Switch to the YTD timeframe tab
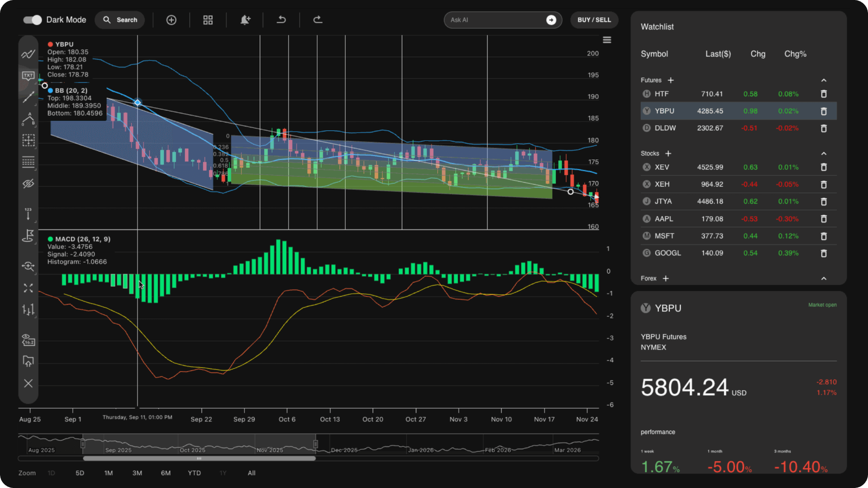 (x=194, y=473)
